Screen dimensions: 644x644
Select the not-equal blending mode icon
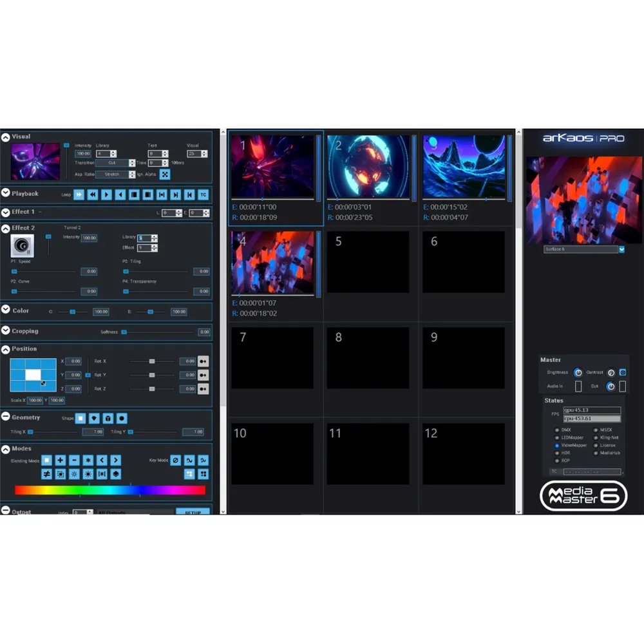pyautogui.click(x=46, y=474)
